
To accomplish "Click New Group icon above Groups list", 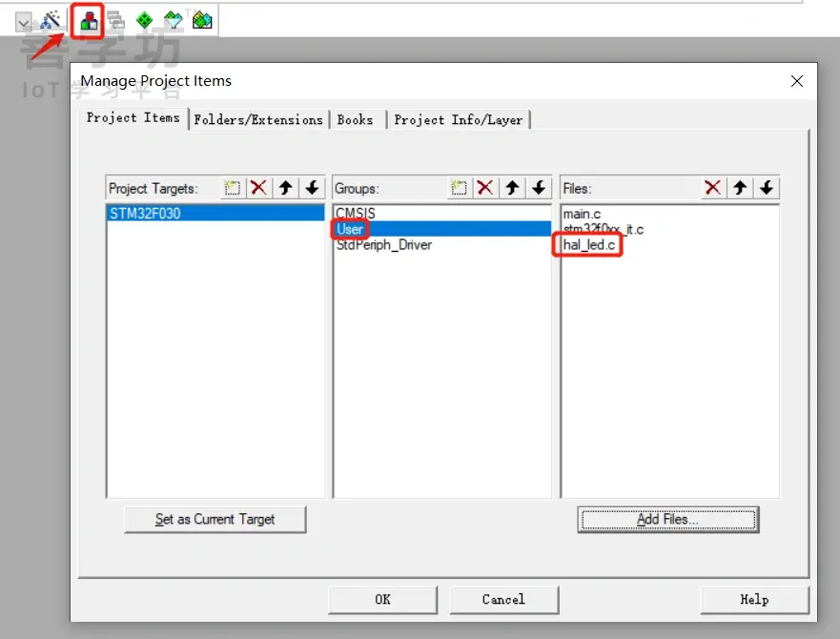I will click(459, 187).
